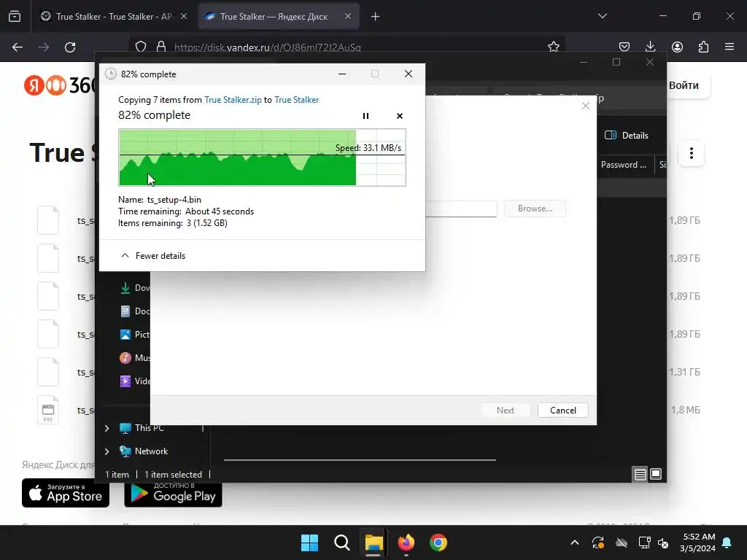Open Videos folder in Explorer sidebar
This screenshot has width=747, height=560.
(x=134, y=381)
